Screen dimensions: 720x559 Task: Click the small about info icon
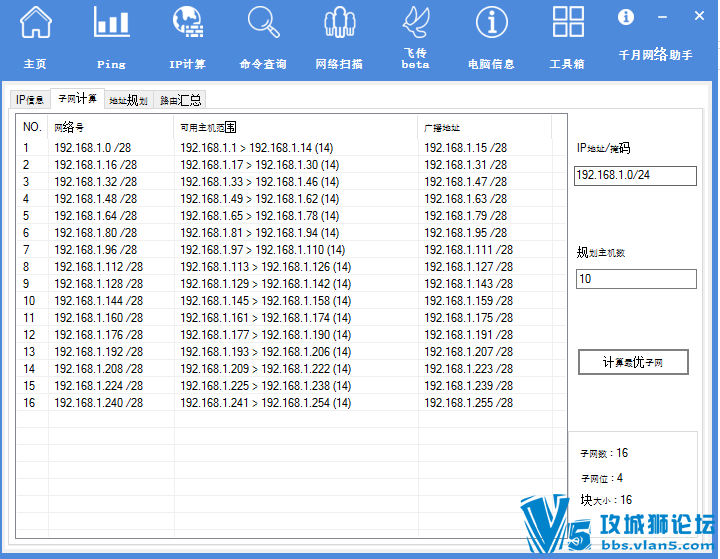(625, 17)
